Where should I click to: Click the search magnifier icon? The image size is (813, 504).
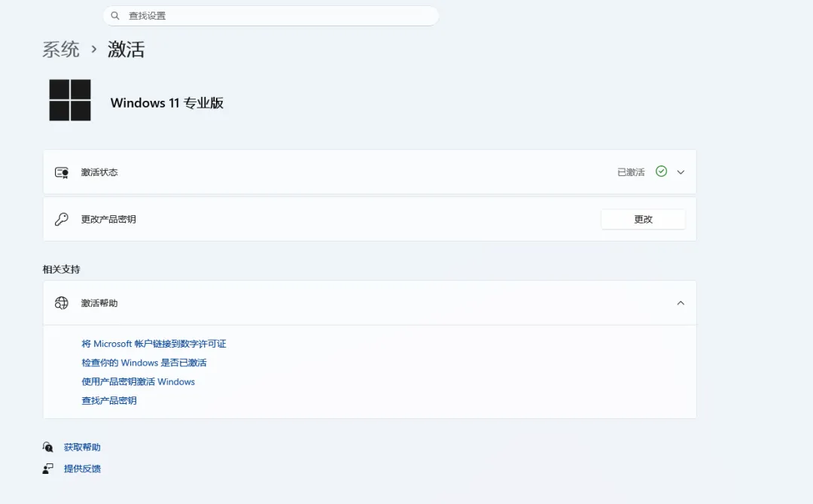(115, 16)
